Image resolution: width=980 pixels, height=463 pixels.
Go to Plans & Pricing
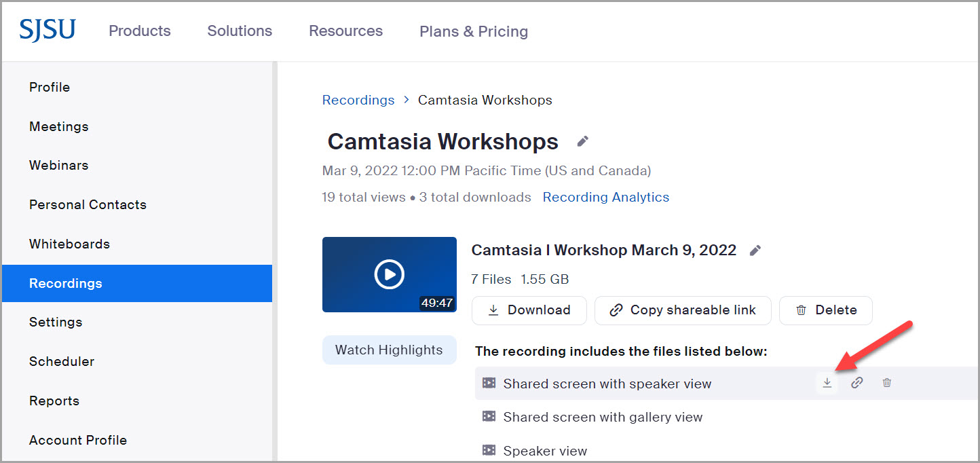coord(473,31)
